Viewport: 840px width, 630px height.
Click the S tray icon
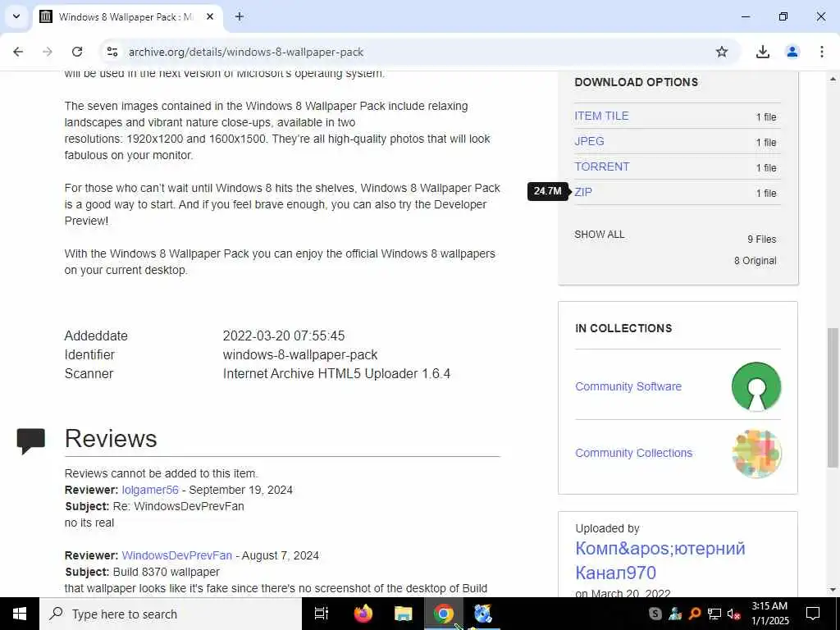tap(655, 614)
